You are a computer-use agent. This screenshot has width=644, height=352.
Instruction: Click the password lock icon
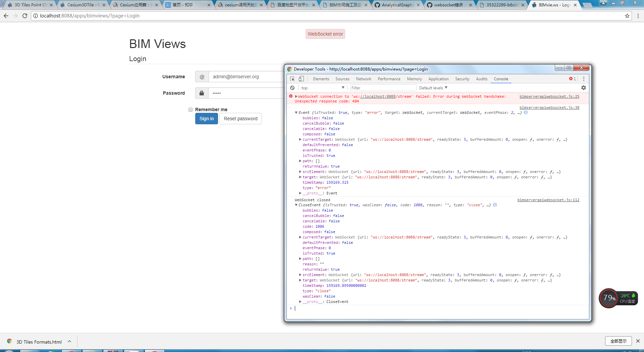tap(202, 93)
